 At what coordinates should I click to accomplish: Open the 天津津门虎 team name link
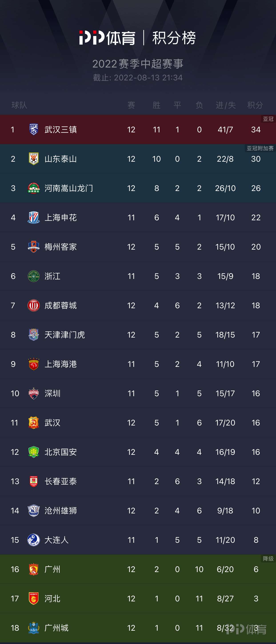65,335
